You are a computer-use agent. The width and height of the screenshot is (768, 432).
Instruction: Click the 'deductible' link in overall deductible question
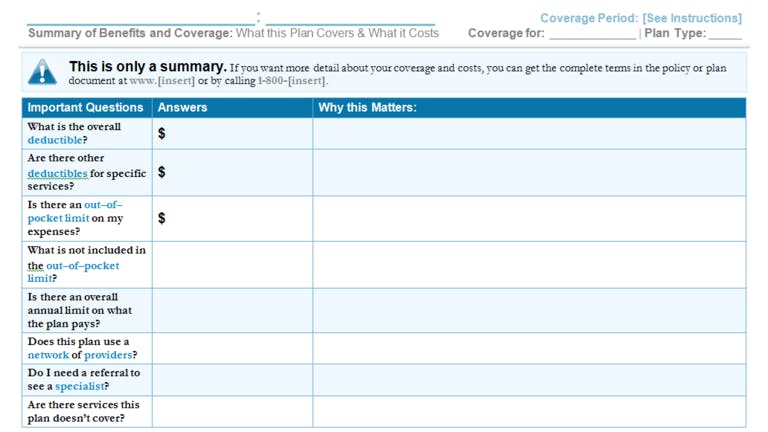point(55,141)
